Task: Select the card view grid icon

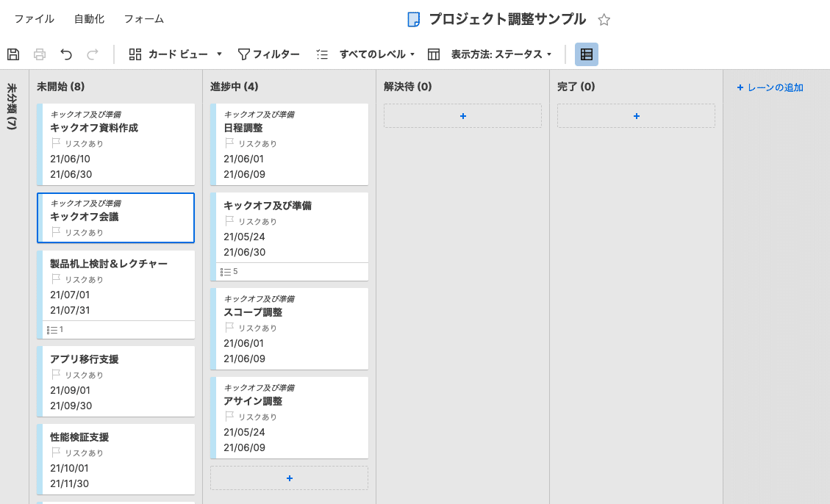Action: click(135, 54)
